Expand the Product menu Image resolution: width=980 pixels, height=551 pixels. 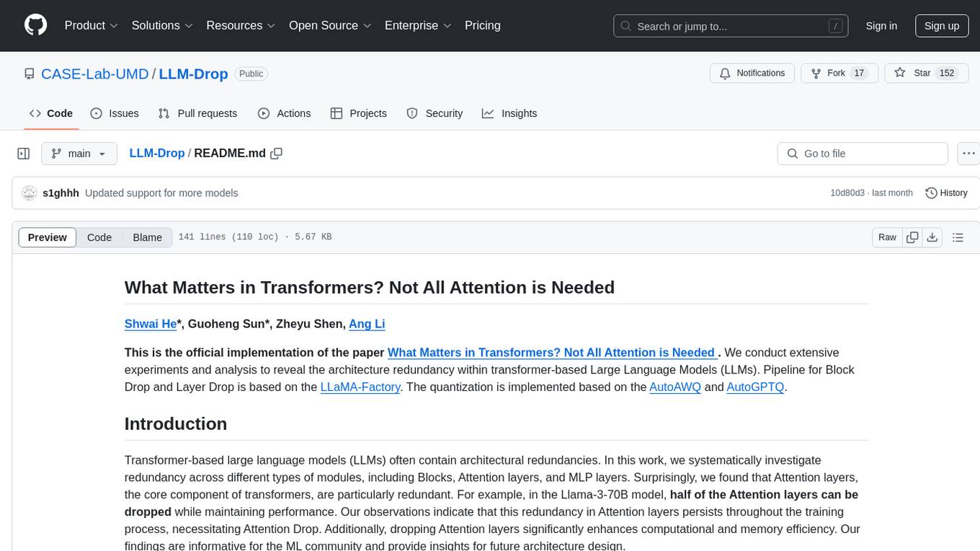92,25
